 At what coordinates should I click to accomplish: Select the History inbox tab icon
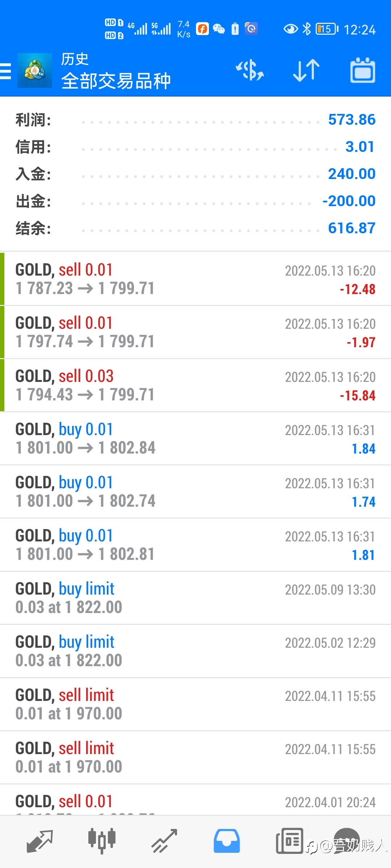[227, 841]
